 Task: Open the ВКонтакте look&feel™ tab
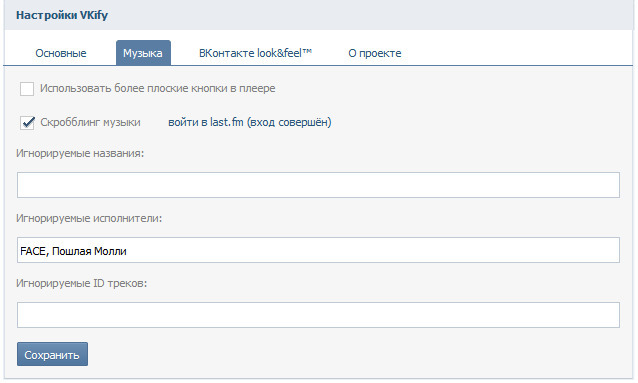[x=255, y=53]
